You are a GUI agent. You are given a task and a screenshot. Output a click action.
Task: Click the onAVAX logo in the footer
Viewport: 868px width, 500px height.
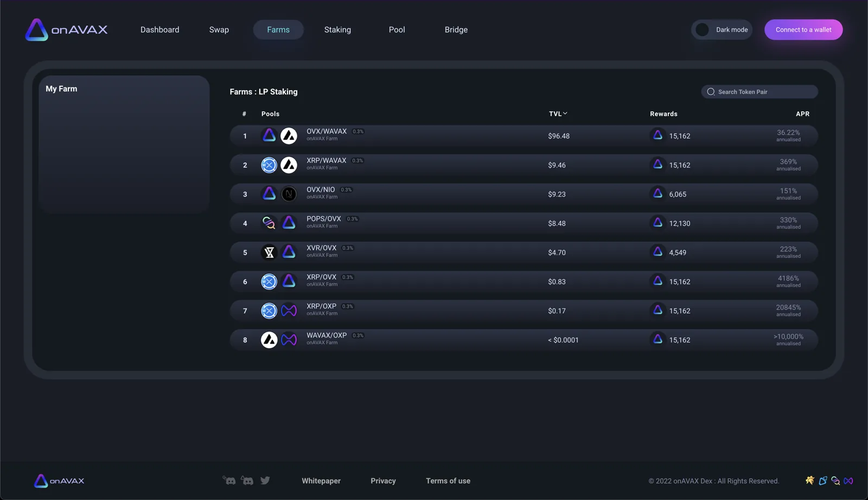(59, 481)
